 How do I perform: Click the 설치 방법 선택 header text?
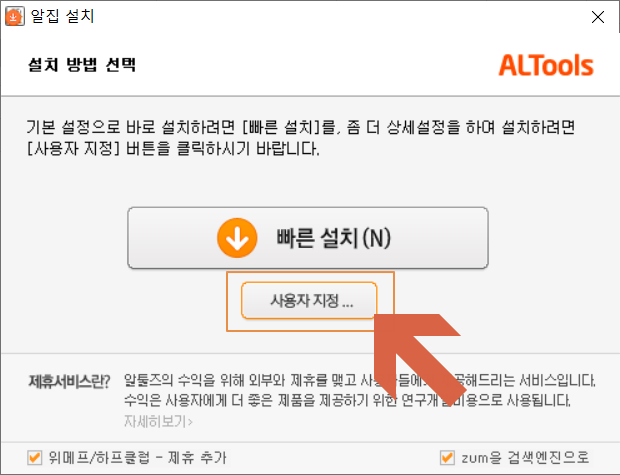point(82,64)
